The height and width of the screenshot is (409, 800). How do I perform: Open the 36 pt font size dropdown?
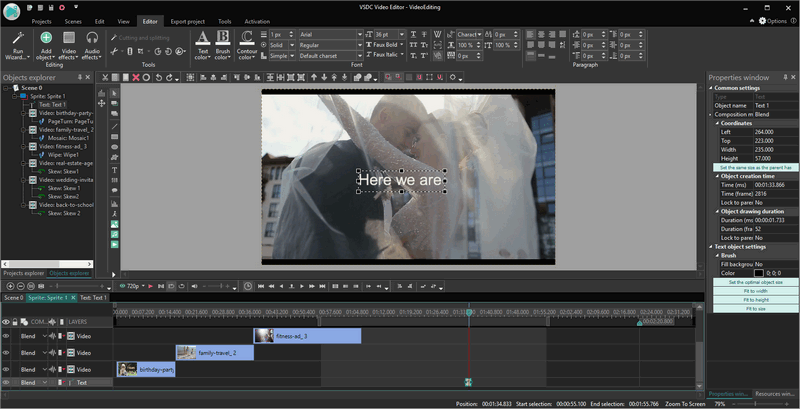[x=402, y=35]
